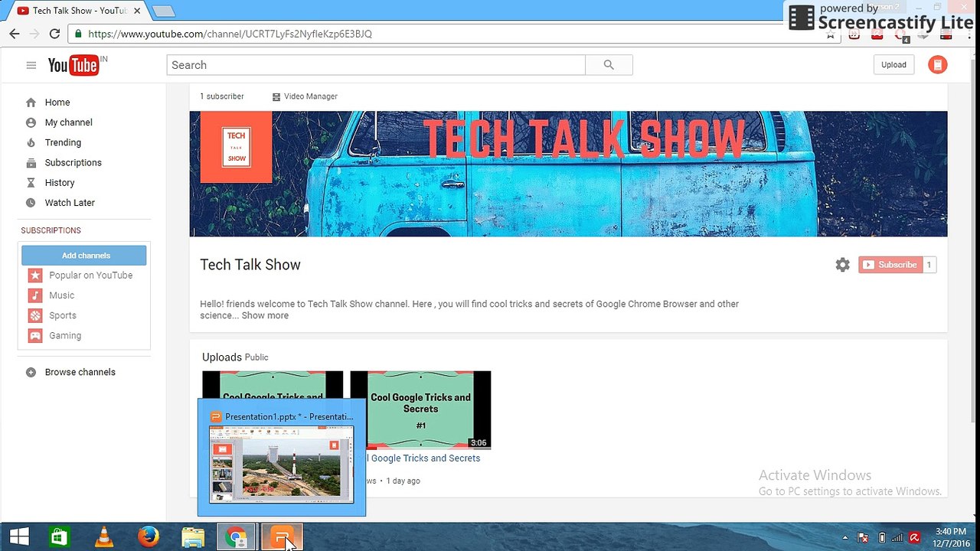Click the Tech Talk Show channel logo
This screenshot has width=980, height=551.
coord(237,147)
